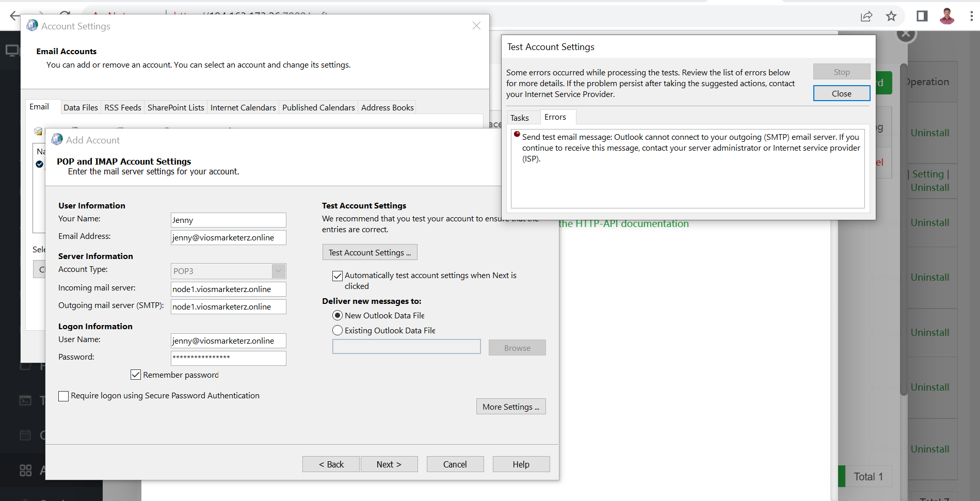Click the SMTP connection error message text
Image resolution: width=980 pixels, height=501 pixels.
pos(691,148)
